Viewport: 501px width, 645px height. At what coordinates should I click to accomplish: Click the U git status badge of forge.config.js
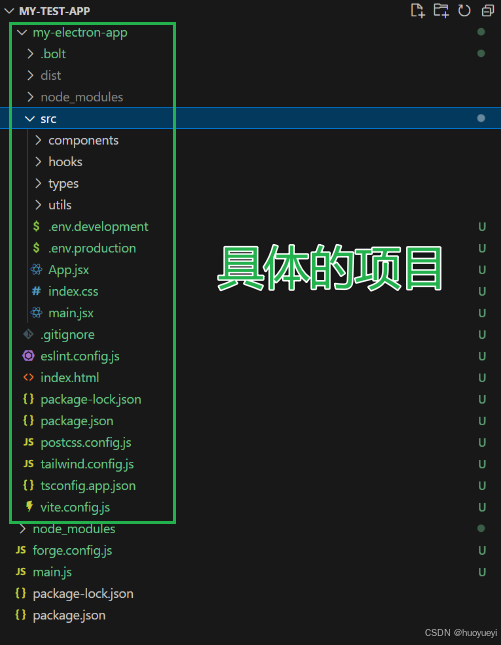tap(482, 550)
